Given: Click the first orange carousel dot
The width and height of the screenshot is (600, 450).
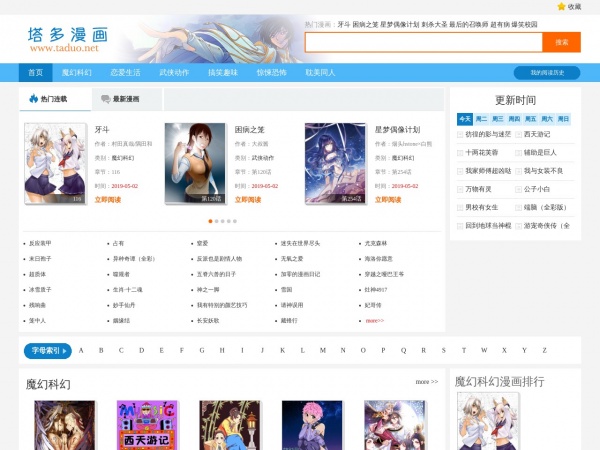Looking at the screenshot, I should (210, 221).
